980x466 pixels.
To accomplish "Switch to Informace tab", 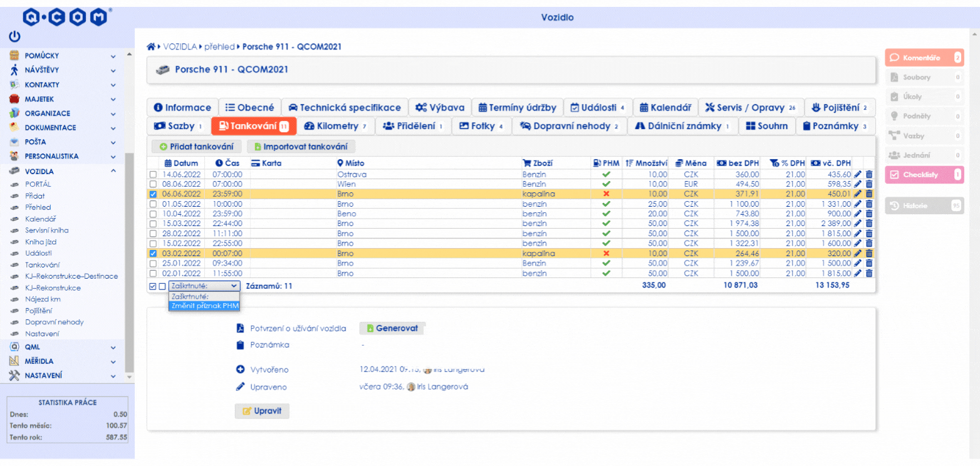I will (182, 108).
